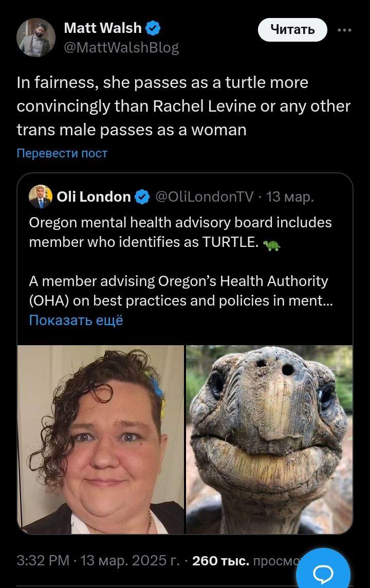370x588 pixels.
Task: Click Oli London's verified checkmark badge
Action: [142, 197]
